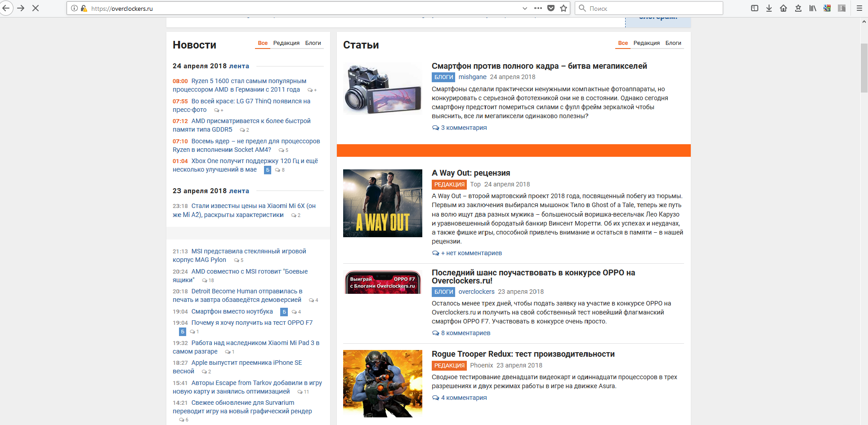Image resolution: width=868 pixels, height=425 pixels.
Task: Click Б badge next to Смартфон вместо ноутбука
Action: pyautogui.click(x=284, y=312)
